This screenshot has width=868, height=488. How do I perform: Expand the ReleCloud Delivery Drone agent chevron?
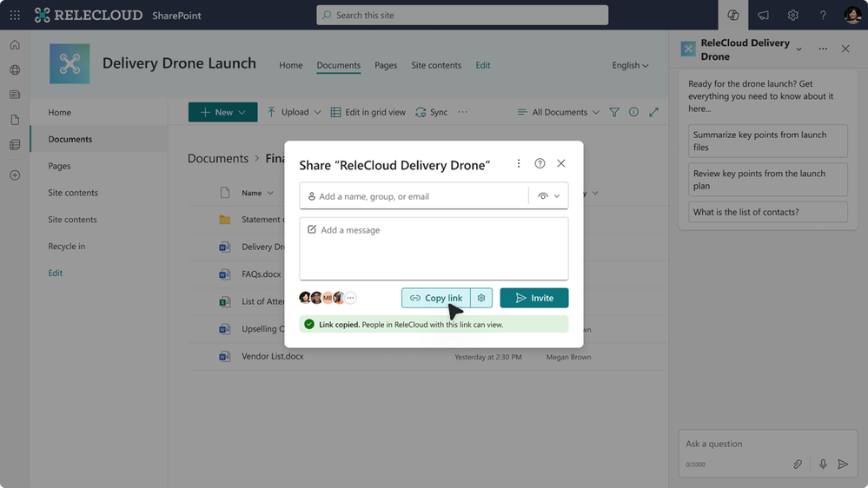pyautogui.click(x=798, y=49)
